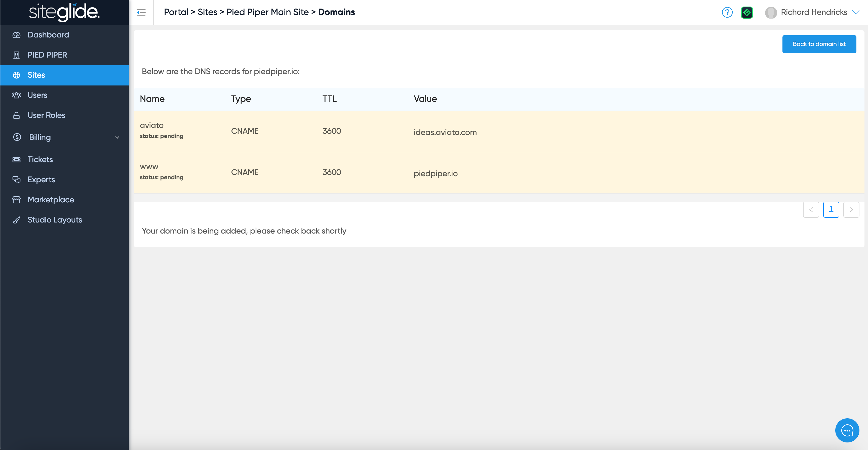The height and width of the screenshot is (450, 868).
Task: Click the Value column header
Action: point(425,99)
